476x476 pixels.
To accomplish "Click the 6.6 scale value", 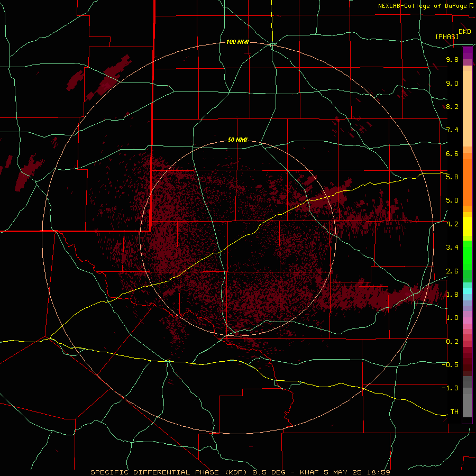I will pyautogui.click(x=452, y=153).
